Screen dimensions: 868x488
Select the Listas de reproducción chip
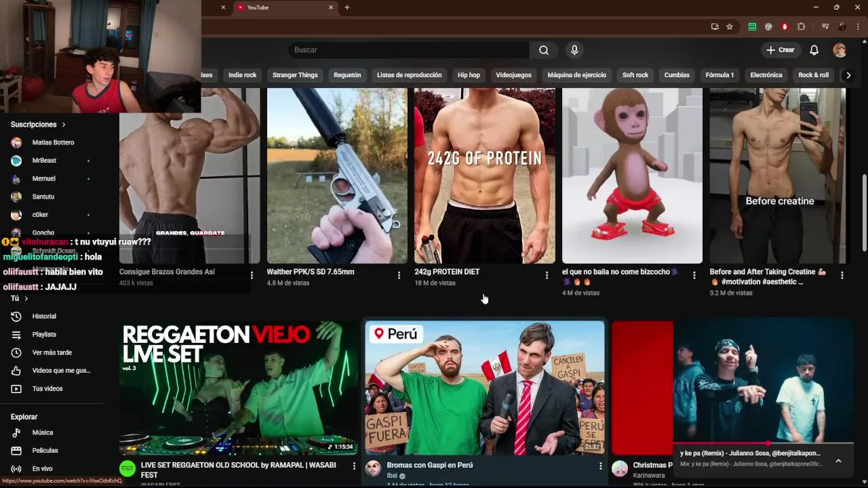409,75
